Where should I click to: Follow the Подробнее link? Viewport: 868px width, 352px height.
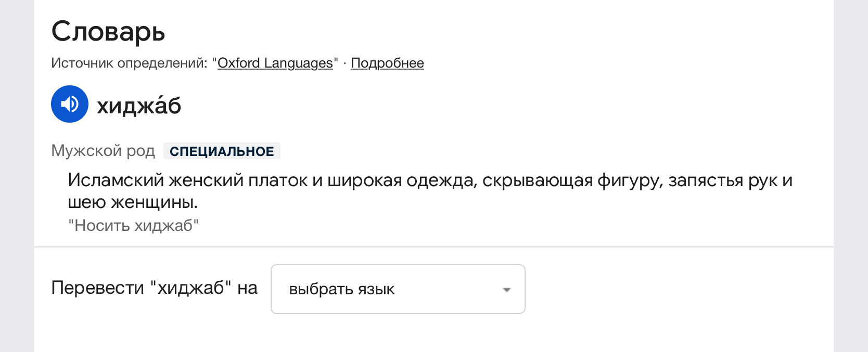(387, 63)
